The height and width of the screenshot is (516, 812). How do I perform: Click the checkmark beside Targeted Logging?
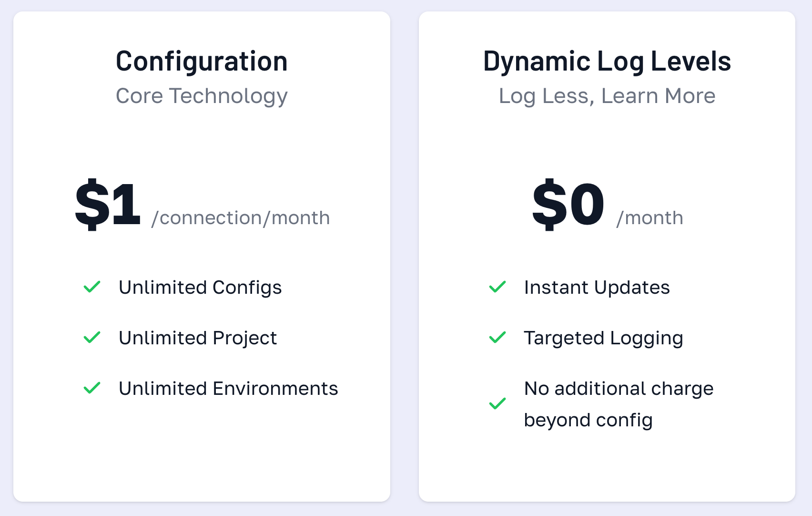coord(497,338)
